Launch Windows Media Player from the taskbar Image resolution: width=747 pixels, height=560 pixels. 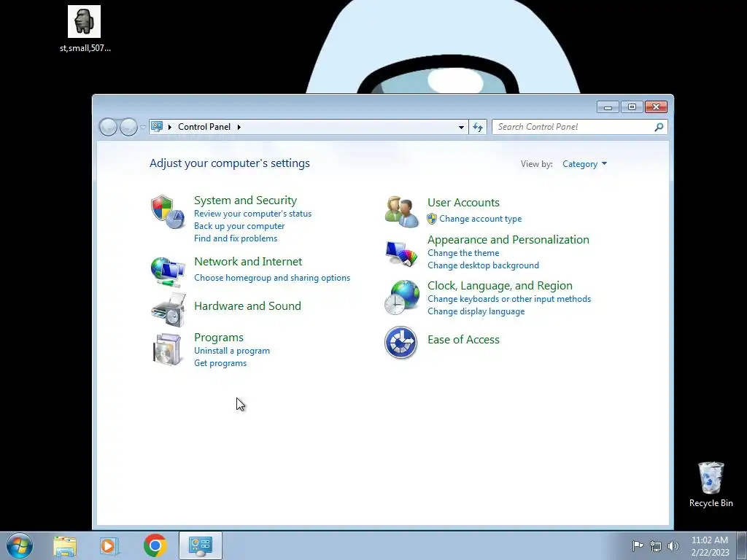(x=109, y=545)
